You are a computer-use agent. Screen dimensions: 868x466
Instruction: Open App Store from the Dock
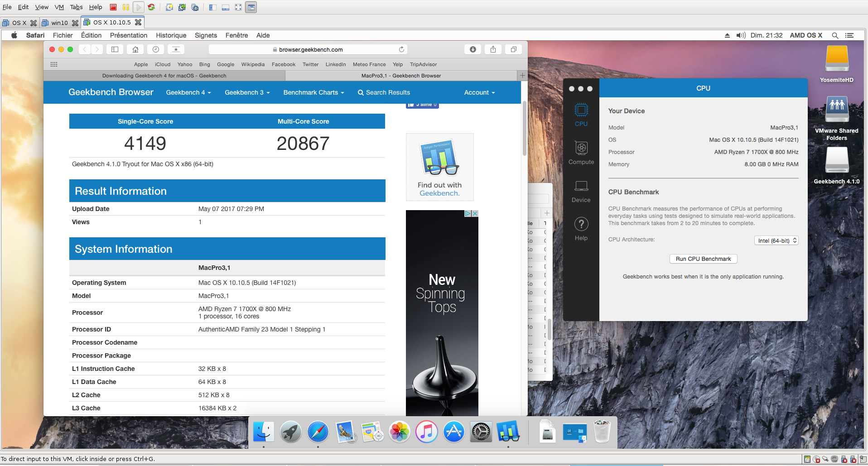454,432
